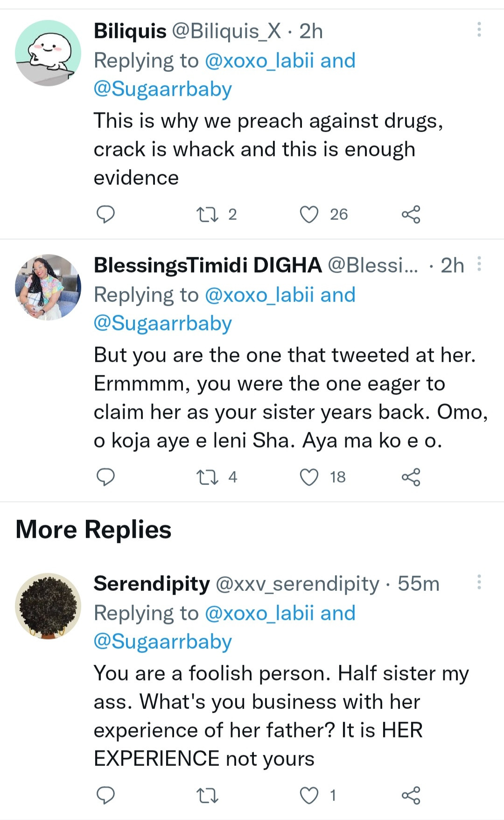Reply to Biliquis's tweet
The width and height of the screenshot is (504, 820).
tap(105, 214)
